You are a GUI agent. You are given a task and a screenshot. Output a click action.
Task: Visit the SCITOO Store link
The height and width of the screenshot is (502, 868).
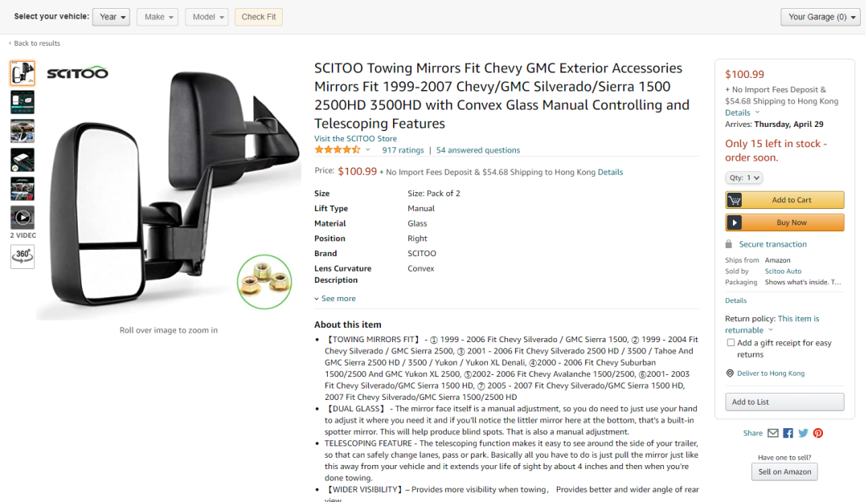click(x=355, y=138)
